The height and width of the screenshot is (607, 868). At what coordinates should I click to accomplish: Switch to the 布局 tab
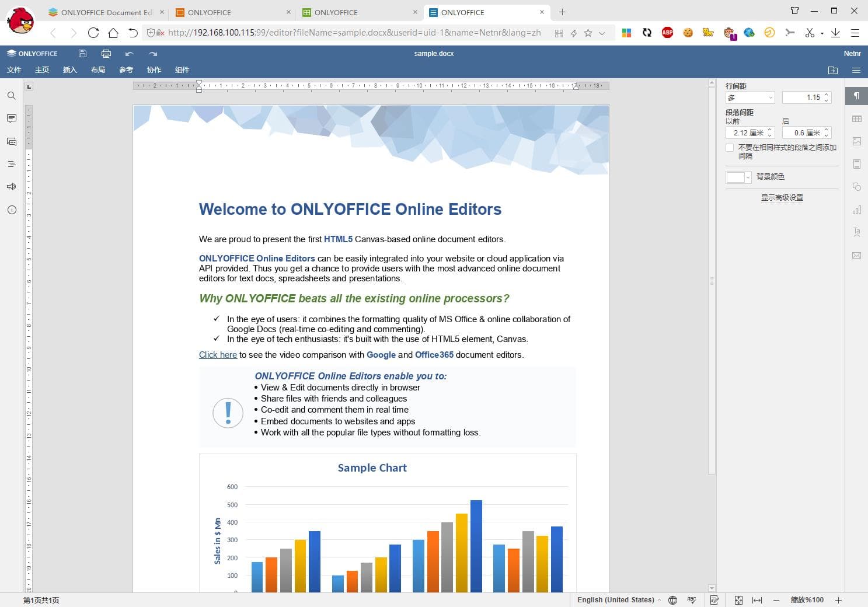(98, 70)
